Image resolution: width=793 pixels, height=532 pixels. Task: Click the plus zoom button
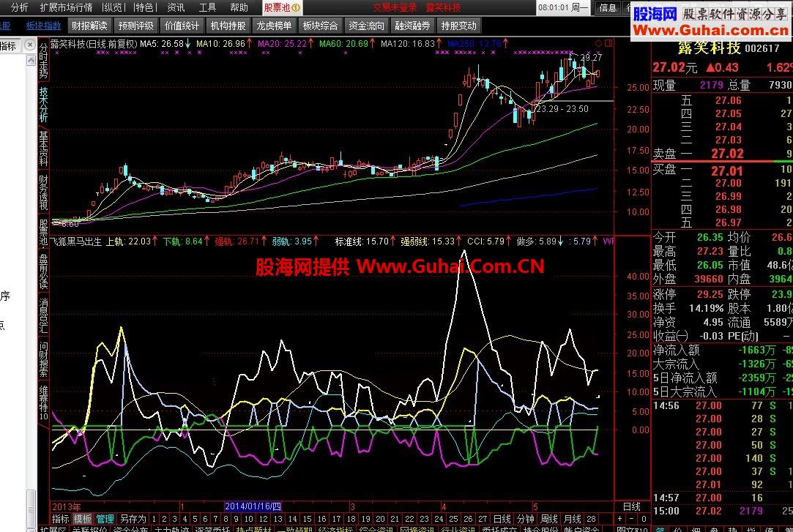[x=620, y=519]
